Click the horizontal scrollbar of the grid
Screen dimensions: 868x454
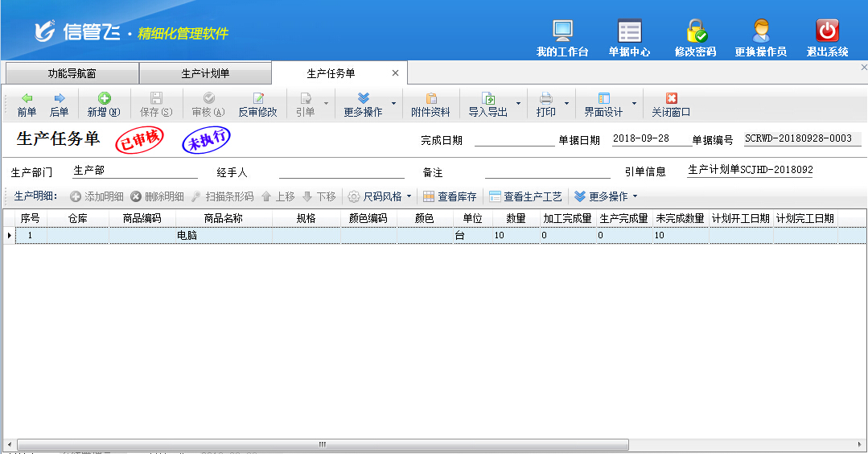click(322, 444)
